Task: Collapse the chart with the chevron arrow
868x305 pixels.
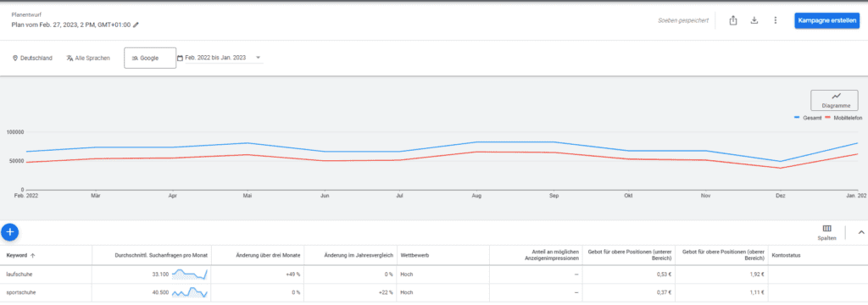Action: [861, 232]
